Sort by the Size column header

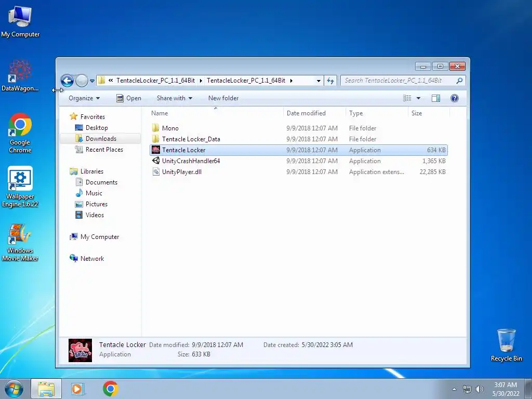point(429,113)
